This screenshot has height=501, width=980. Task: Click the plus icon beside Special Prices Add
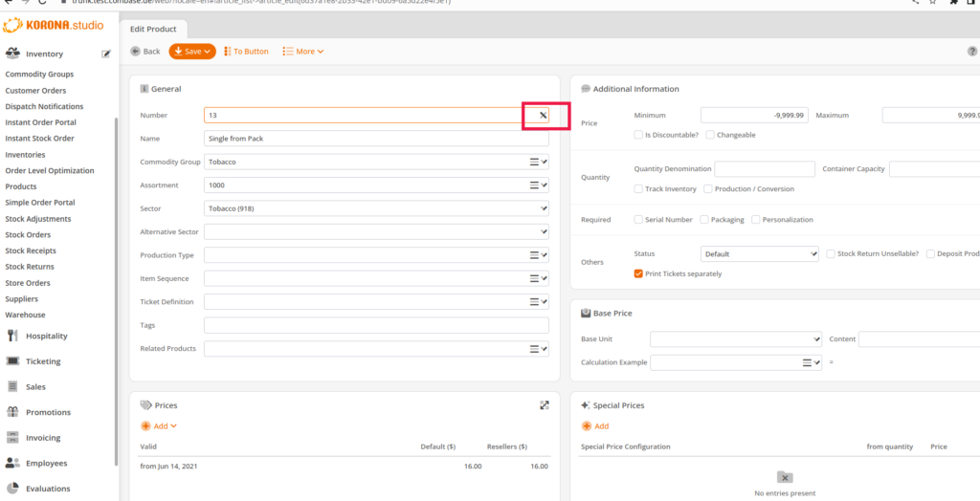point(587,426)
